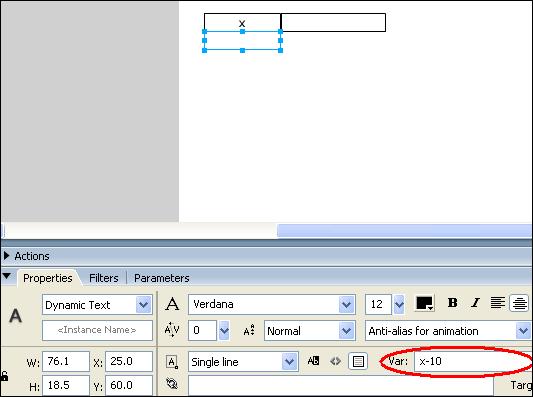533x397 pixels.
Task: Toggle the Selectable text button
Action: [313, 361]
